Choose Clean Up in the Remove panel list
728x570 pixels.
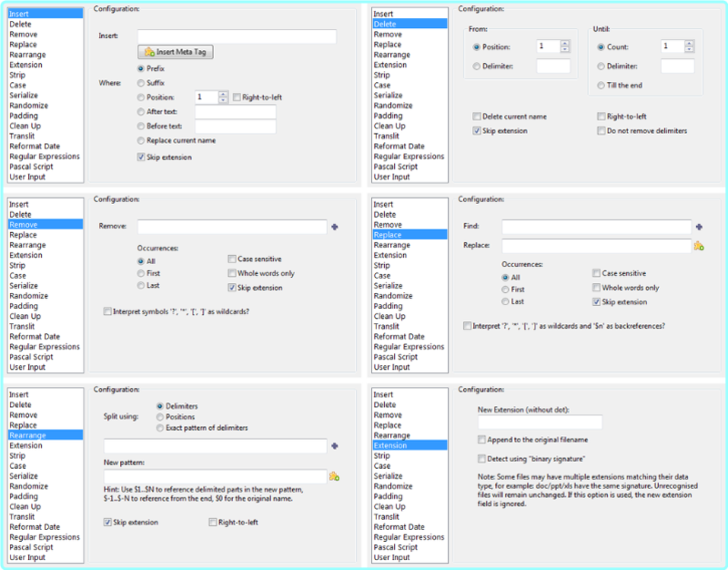pyautogui.click(x=45, y=316)
